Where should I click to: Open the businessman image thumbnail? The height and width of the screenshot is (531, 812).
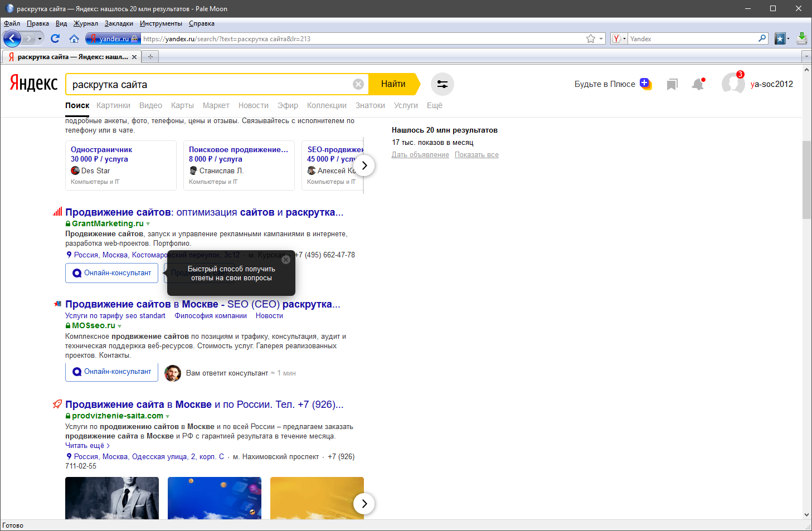tap(112, 498)
